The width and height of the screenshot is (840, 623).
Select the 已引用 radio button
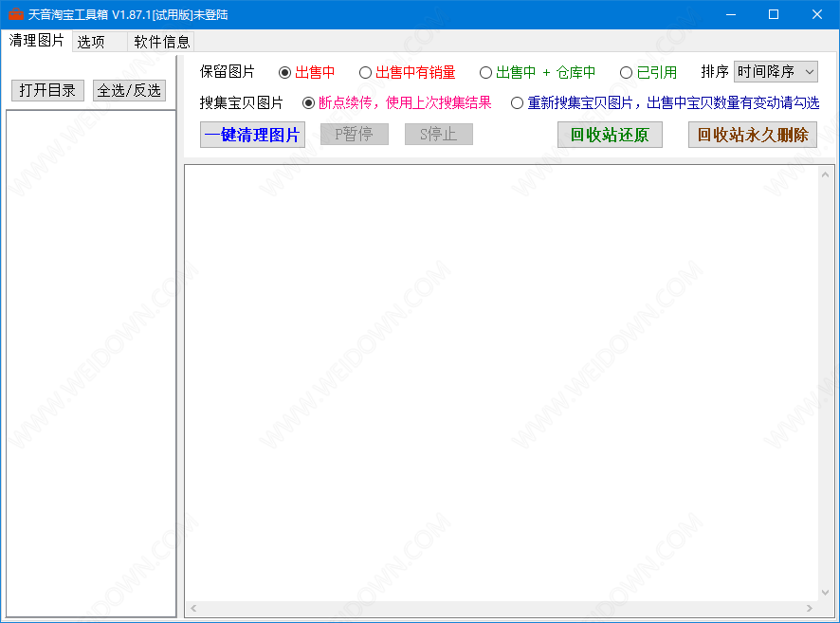point(627,73)
